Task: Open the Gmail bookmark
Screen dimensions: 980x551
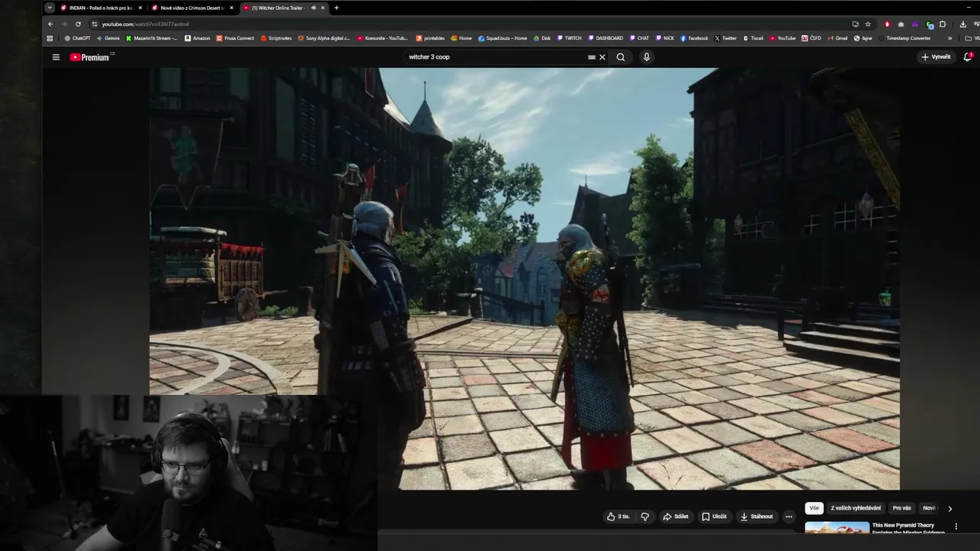Action: [838, 38]
